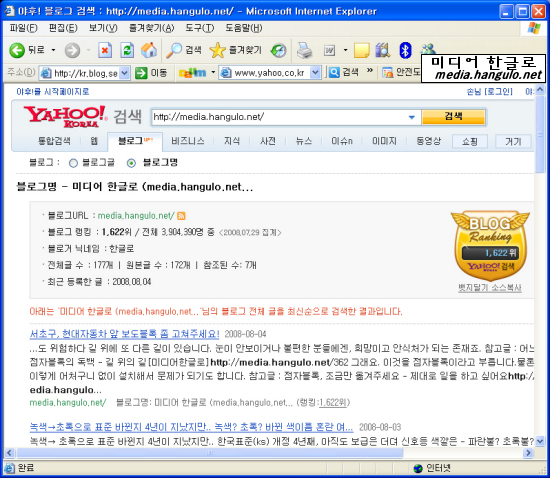Click the 야후!를 시작페이지로 link
Screen dimensions: 550x478
coord(53,92)
